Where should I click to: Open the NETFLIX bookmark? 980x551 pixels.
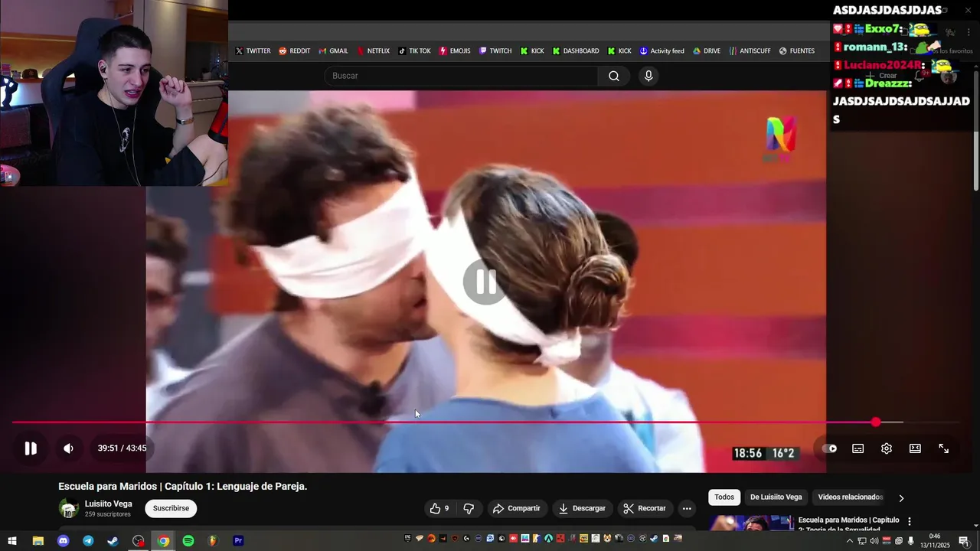point(373,51)
